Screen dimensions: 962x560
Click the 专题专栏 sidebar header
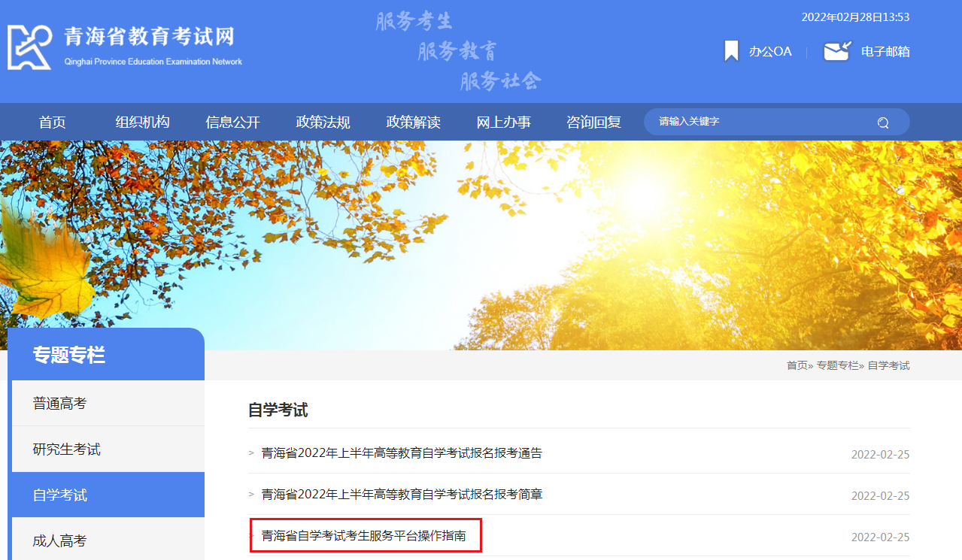[106, 354]
